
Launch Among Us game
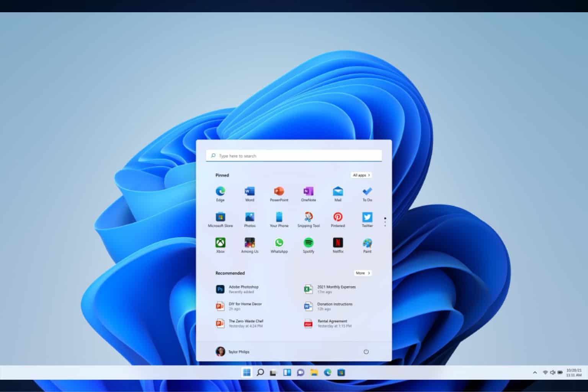click(250, 245)
